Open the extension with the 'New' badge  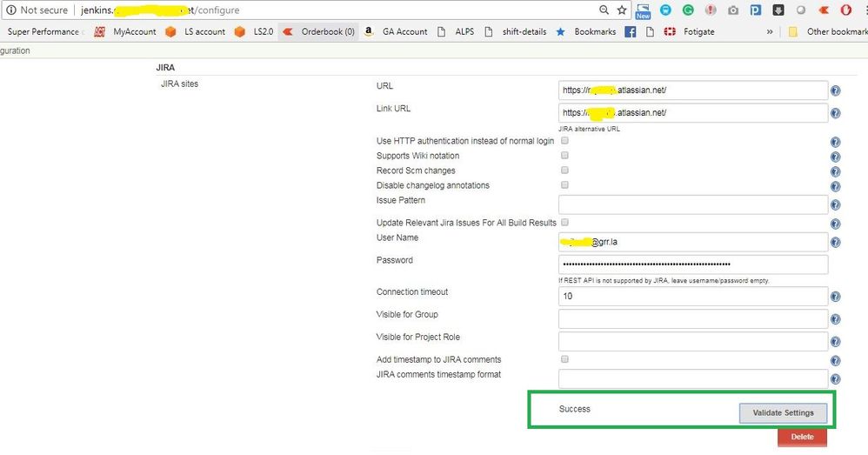pos(643,10)
